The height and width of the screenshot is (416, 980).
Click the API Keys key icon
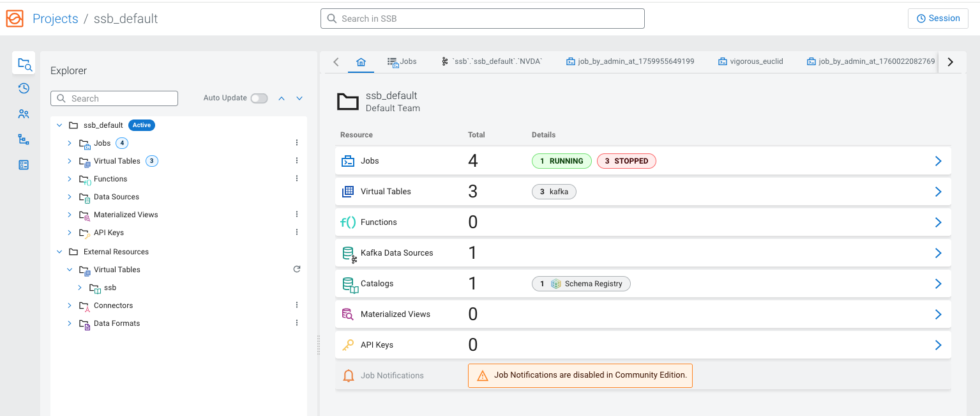[348, 345]
